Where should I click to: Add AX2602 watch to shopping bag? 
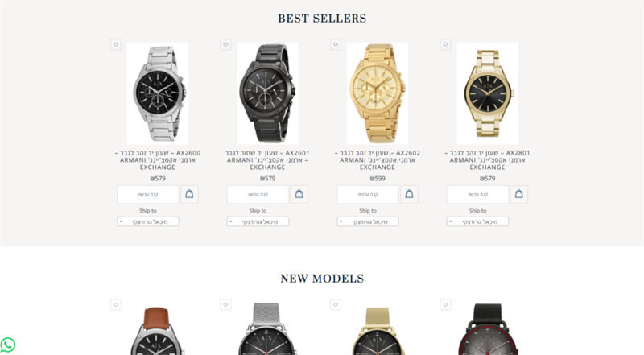410,194
